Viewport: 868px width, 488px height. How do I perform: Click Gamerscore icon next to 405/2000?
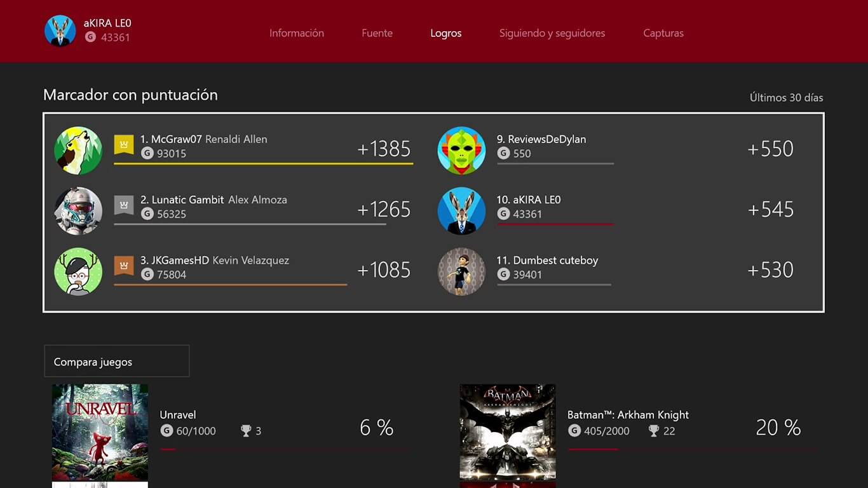pos(574,431)
